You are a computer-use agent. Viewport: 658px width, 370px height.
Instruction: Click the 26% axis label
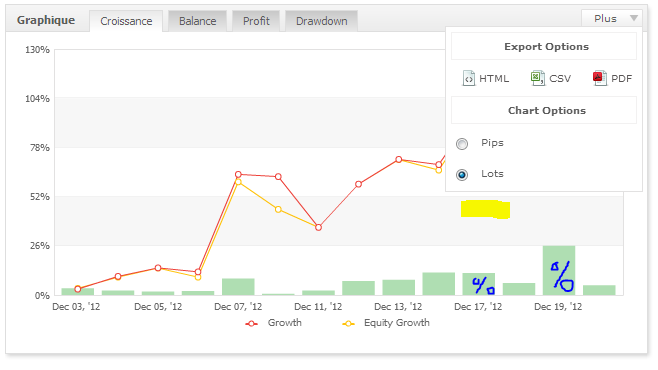click(40, 246)
